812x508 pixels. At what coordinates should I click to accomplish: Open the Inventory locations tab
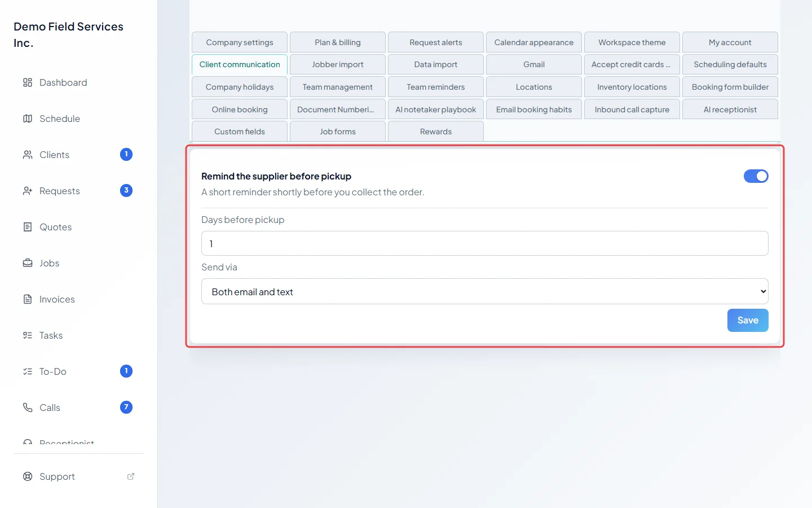pos(632,87)
